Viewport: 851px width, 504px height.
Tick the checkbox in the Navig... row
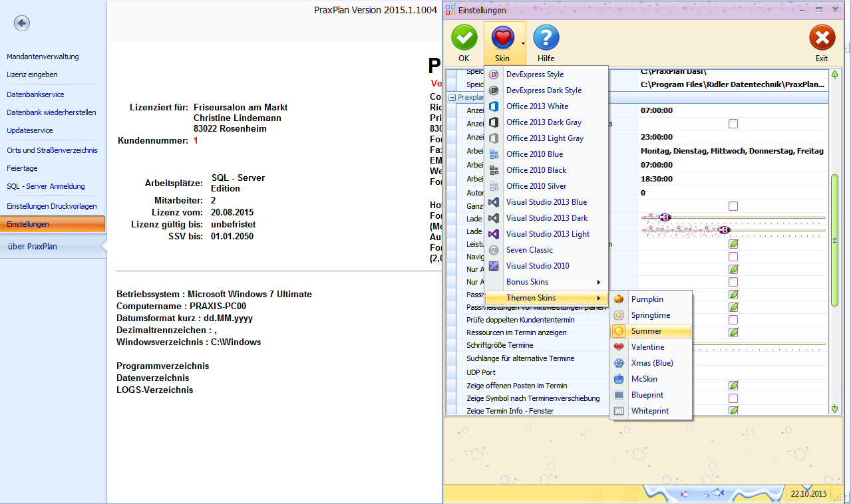pos(733,257)
